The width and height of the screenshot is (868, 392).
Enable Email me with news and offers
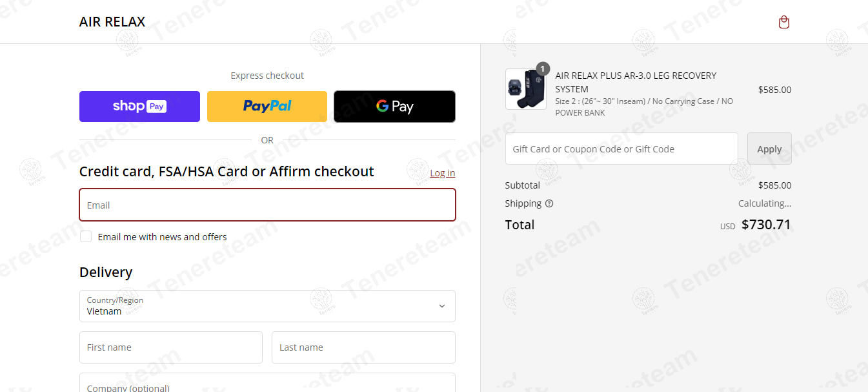tap(86, 236)
